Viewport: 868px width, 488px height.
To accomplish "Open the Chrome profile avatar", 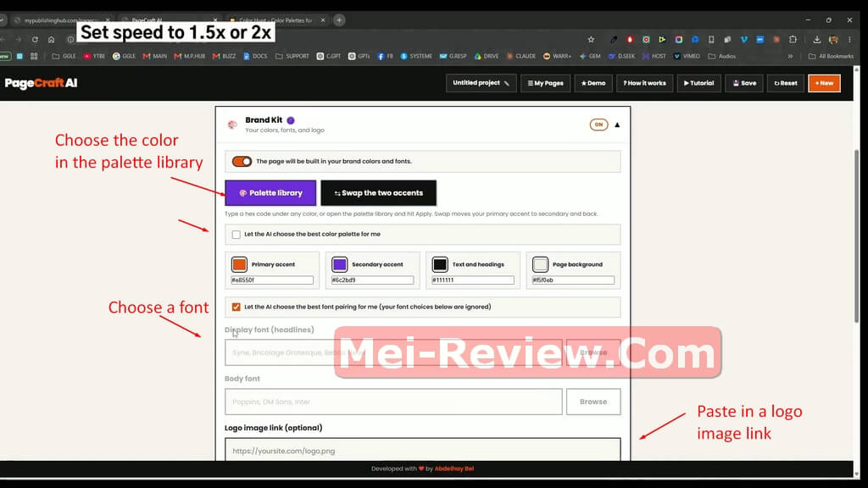I will [x=833, y=40].
